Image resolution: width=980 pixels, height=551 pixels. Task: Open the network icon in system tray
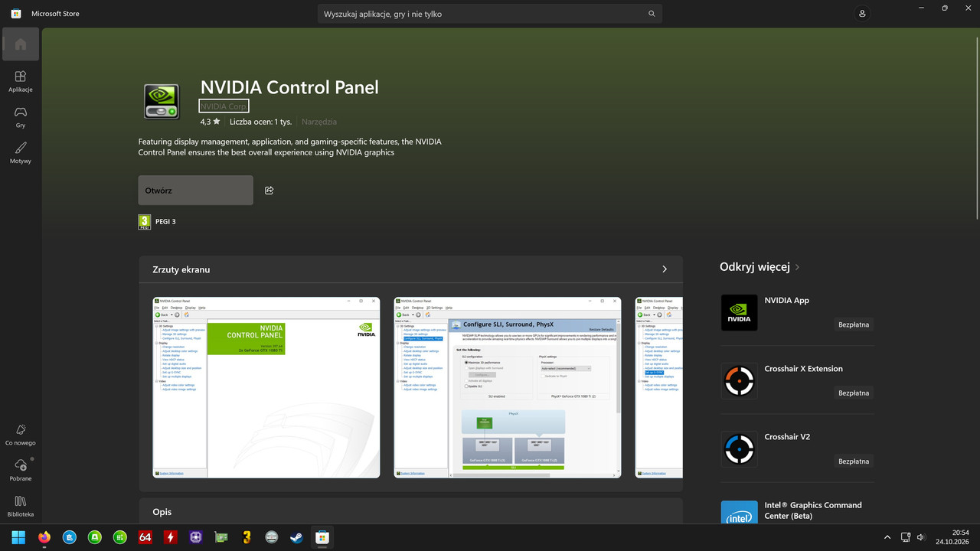click(x=905, y=537)
